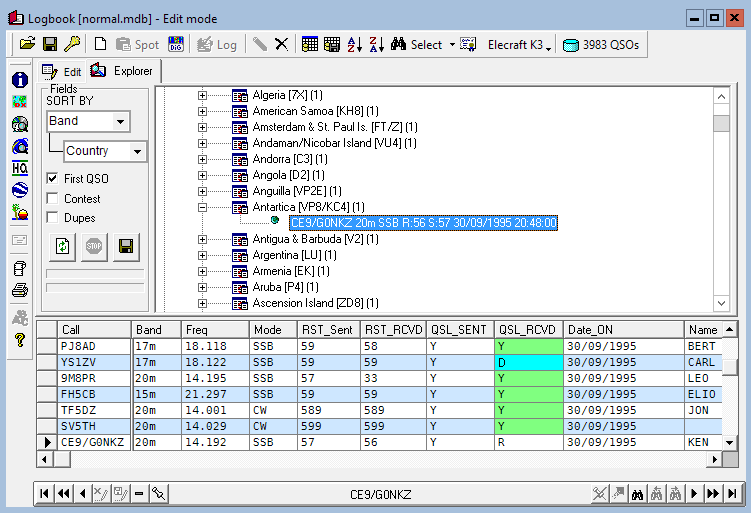Go to first record navigation button

44,493
